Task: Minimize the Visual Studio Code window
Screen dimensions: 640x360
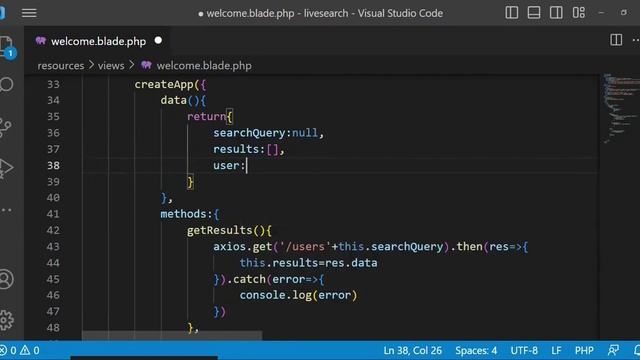Action: [601, 13]
